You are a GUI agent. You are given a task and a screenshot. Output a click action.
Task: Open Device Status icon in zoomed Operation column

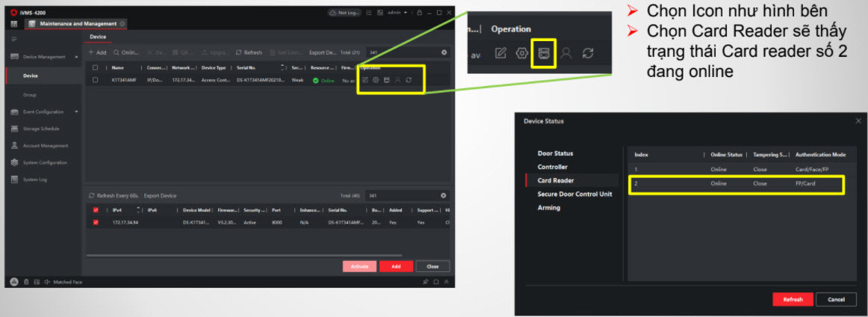pyautogui.click(x=543, y=54)
